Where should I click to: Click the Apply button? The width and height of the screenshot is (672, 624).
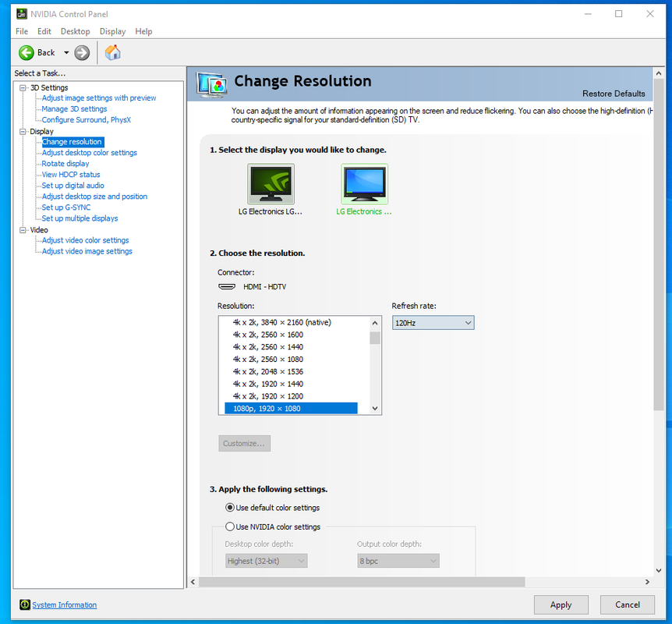click(561, 604)
